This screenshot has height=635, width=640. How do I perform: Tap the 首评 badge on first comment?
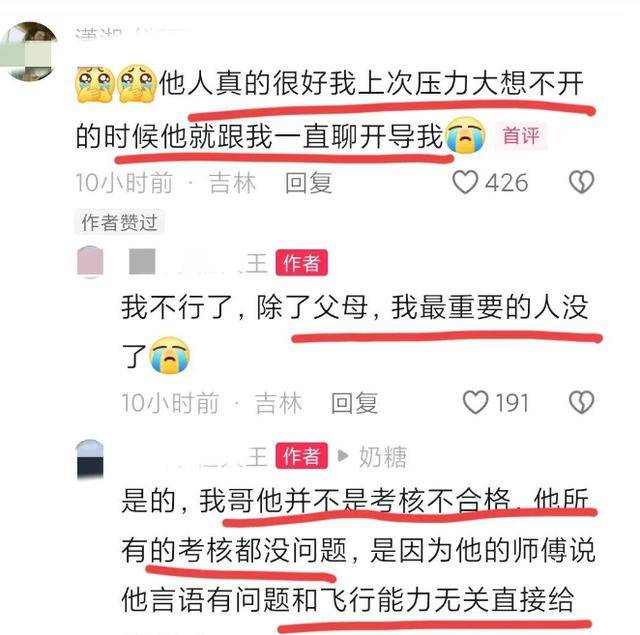(x=521, y=135)
